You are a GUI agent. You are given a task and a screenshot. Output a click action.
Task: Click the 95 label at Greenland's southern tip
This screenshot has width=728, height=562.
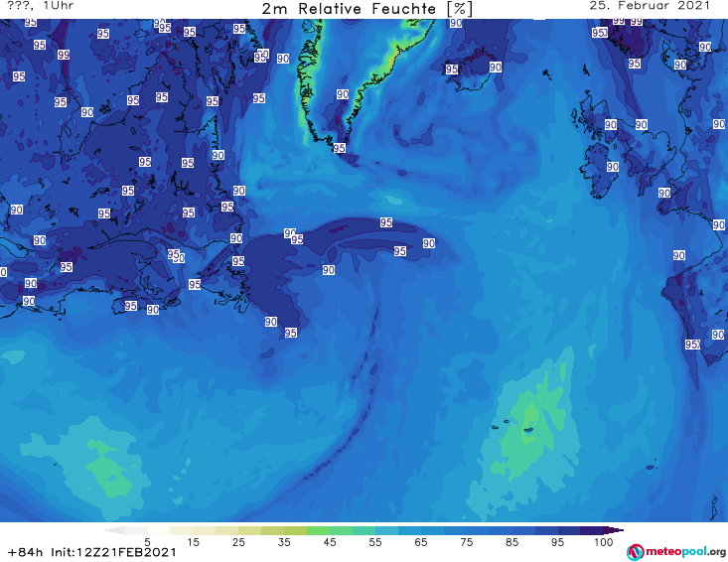[340, 148]
